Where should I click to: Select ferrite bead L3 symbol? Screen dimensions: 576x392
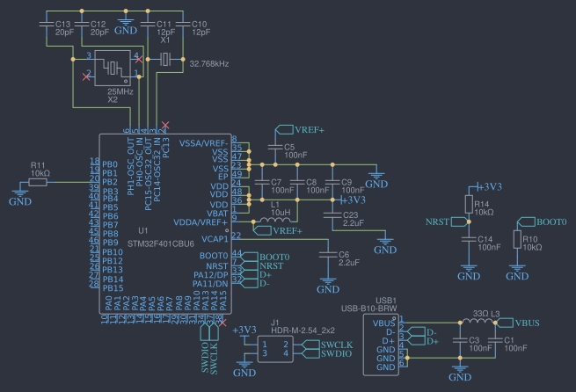coord(478,321)
